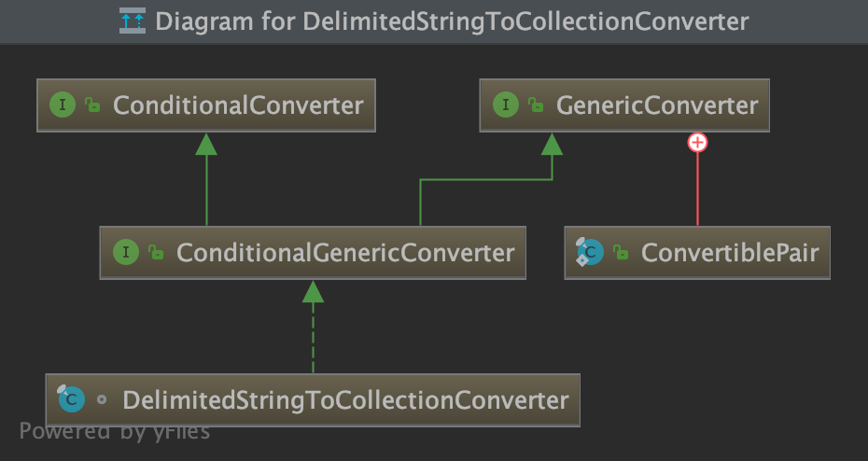868x461 pixels.
Task: Click ConditionalConverter's green interface icon
Action: (x=63, y=105)
